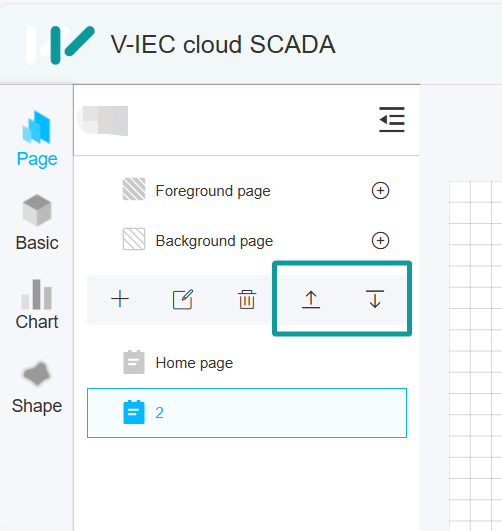The width and height of the screenshot is (502, 531).
Task: Switch to the Chart components tab
Action: [x=37, y=304]
